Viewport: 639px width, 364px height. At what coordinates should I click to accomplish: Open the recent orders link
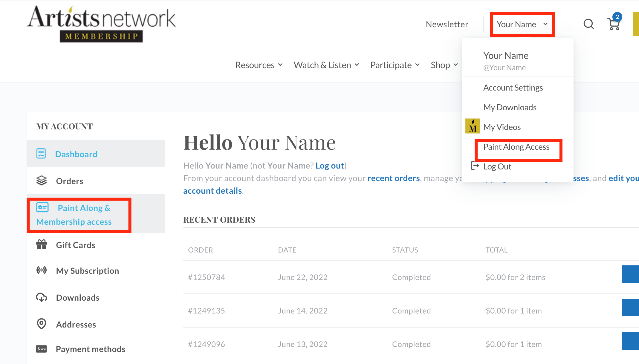[x=394, y=178]
